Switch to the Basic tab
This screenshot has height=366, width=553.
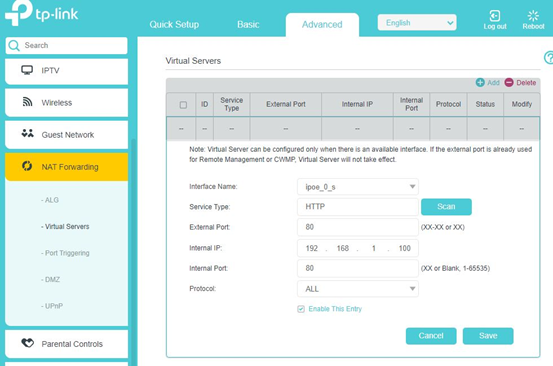coord(248,24)
